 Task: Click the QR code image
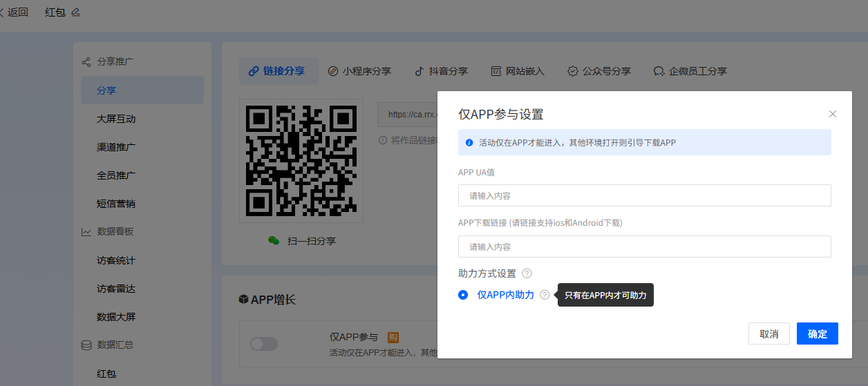[x=301, y=160]
